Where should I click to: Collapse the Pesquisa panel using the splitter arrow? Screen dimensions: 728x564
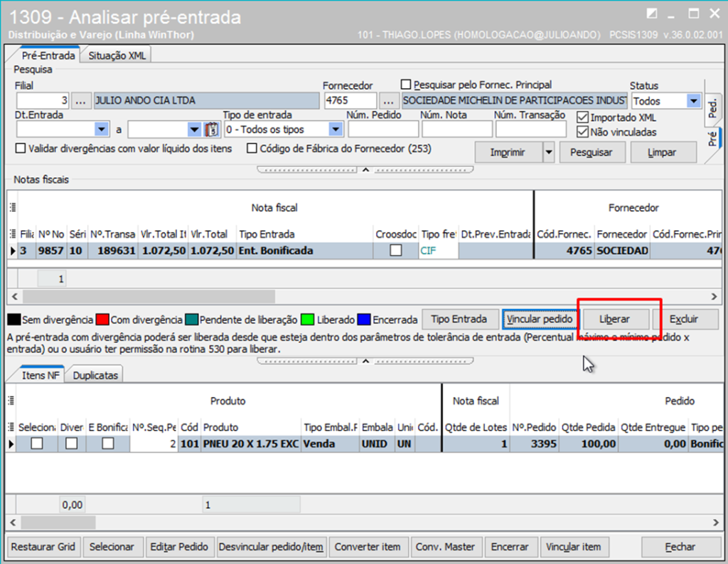tap(365, 170)
